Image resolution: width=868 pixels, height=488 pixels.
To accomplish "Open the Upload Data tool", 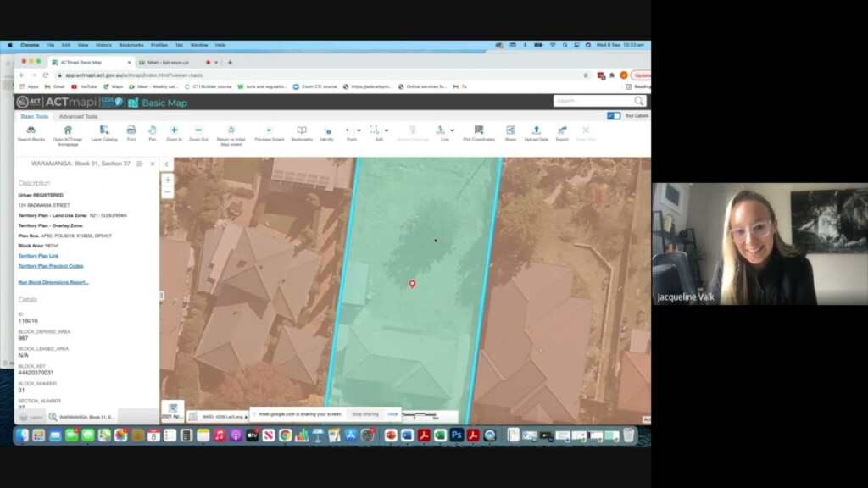I will tap(536, 133).
